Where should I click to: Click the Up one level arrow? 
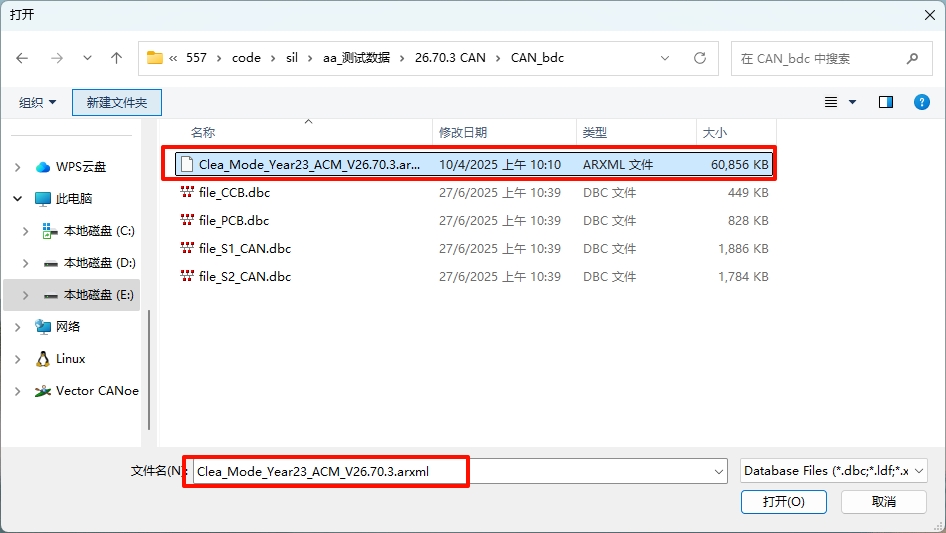point(116,58)
